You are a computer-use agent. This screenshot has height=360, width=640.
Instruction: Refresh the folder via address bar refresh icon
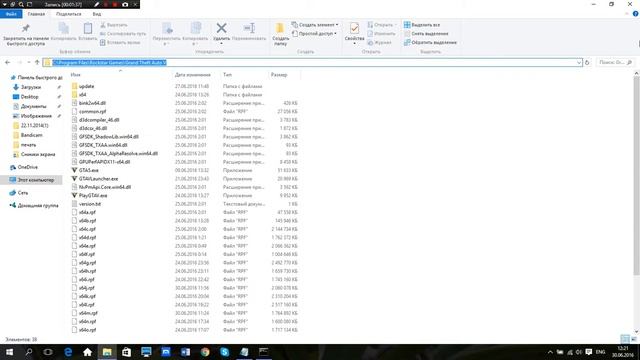click(587, 62)
